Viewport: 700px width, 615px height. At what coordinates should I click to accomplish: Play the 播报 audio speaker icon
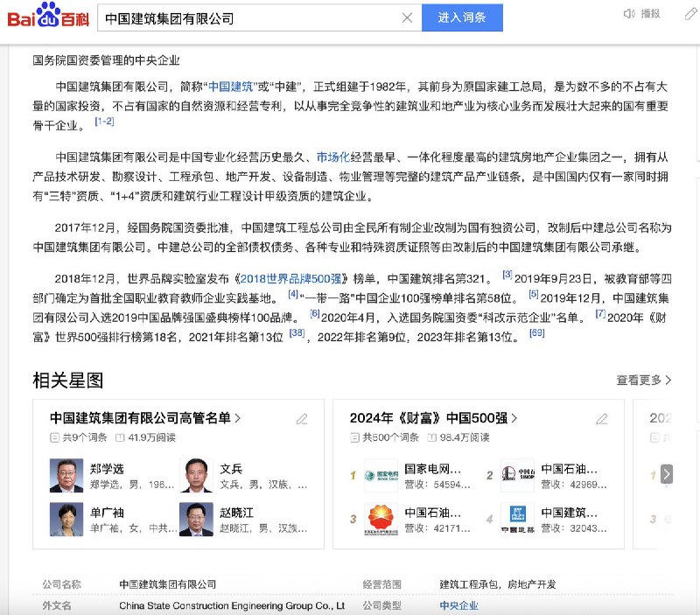(629, 14)
